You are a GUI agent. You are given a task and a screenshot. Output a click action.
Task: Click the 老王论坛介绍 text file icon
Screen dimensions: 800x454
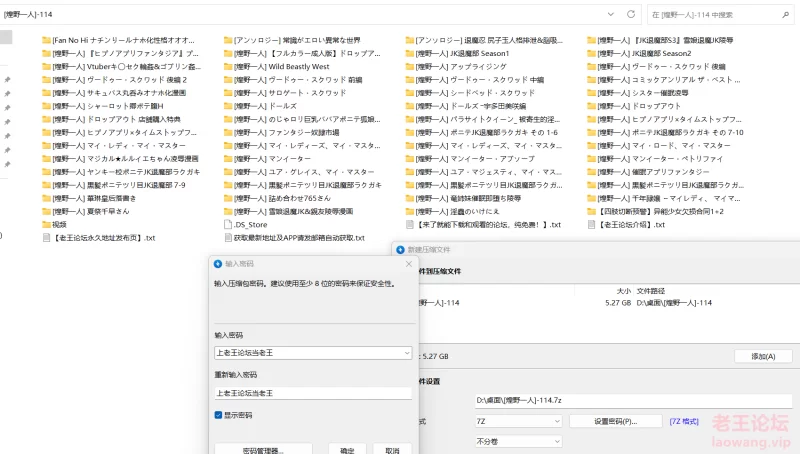593,225
